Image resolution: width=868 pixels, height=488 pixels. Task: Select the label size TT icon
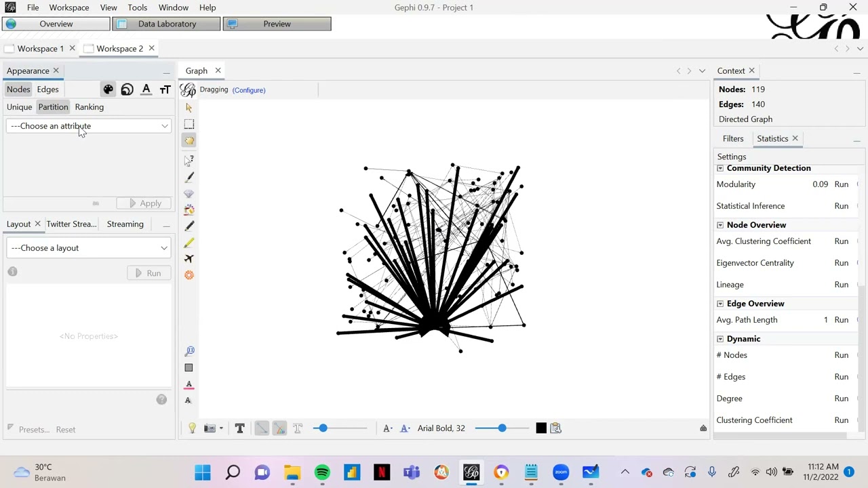point(165,89)
